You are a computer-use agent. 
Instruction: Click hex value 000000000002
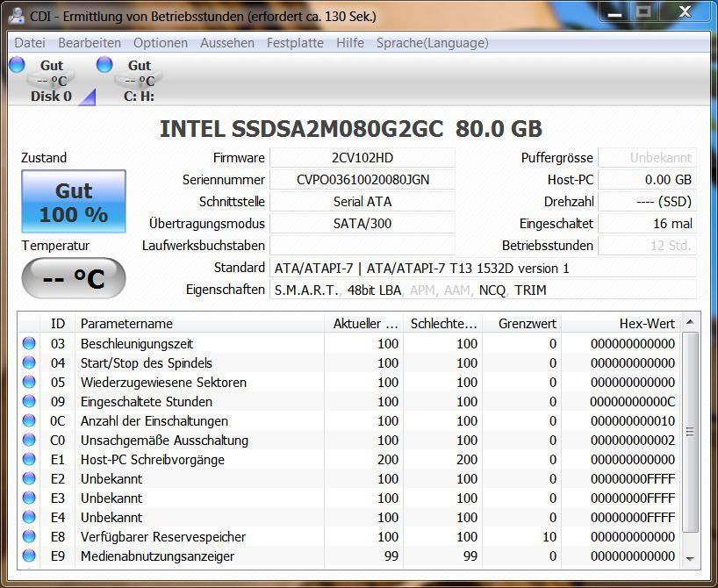click(632, 440)
